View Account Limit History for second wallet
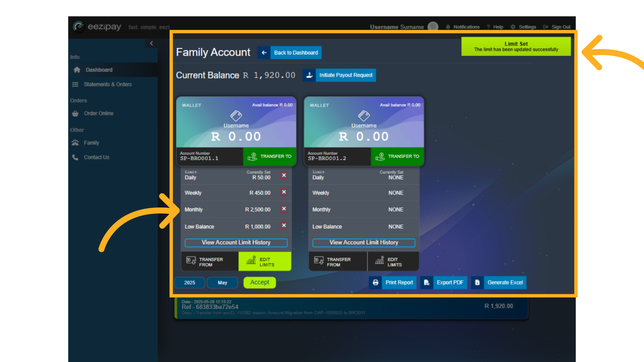 pyautogui.click(x=364, y=243)
